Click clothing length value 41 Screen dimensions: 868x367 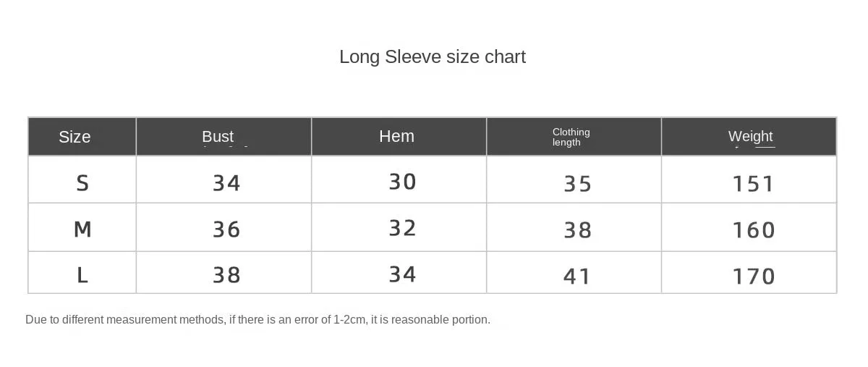pyautogui.click(x=577, y=277)
